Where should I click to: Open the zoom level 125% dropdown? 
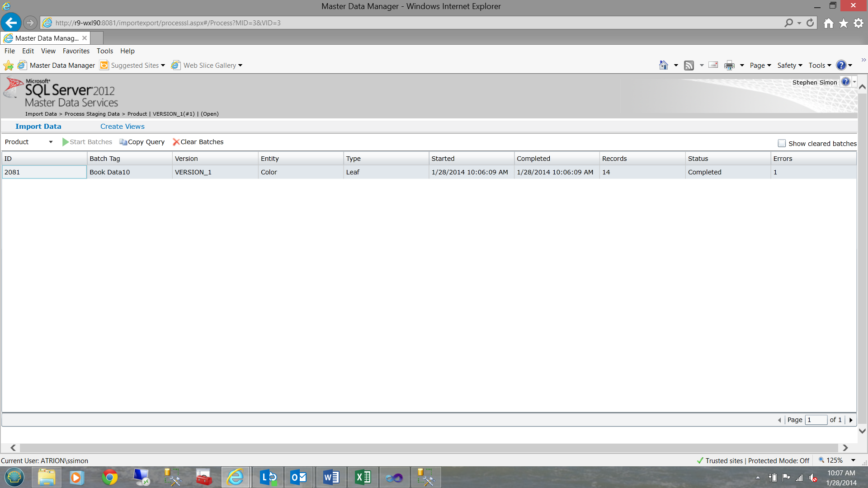coord(853,460)
